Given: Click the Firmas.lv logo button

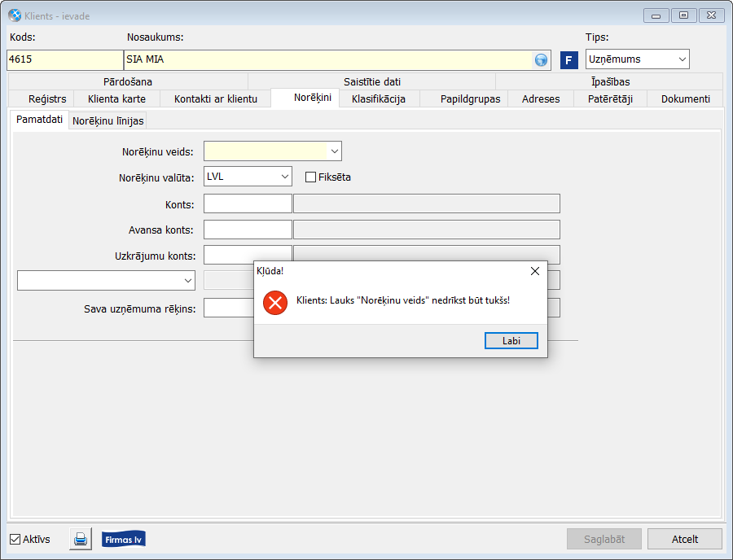Looking at the screenshot, I should click(124, 539).
